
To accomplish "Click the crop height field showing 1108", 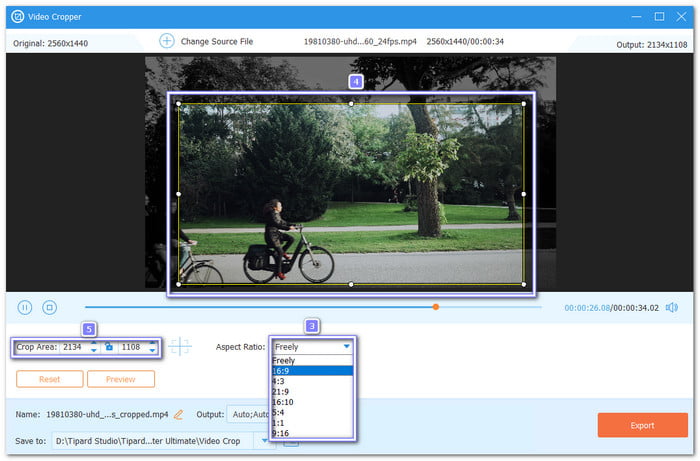I will tap(133, 347).
